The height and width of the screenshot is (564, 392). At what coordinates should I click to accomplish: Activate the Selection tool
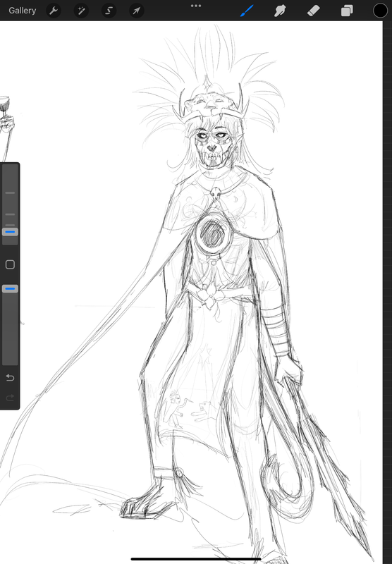tap(109, 11)
